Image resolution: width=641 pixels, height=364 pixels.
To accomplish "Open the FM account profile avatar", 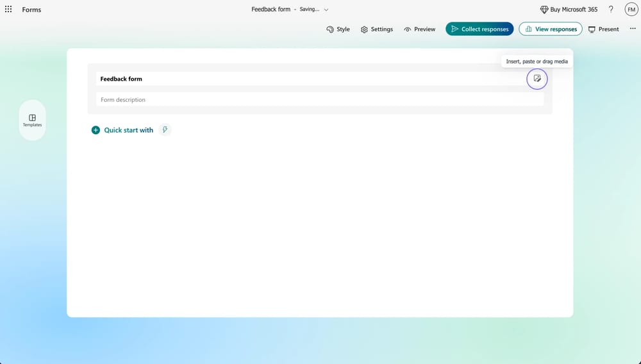I will 631,10.
